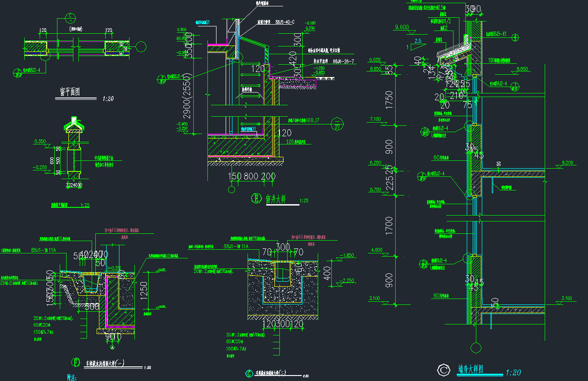Select the circled G marker at bottom center
The width and height of the screenshot is (588, 381).
(249, 374)
